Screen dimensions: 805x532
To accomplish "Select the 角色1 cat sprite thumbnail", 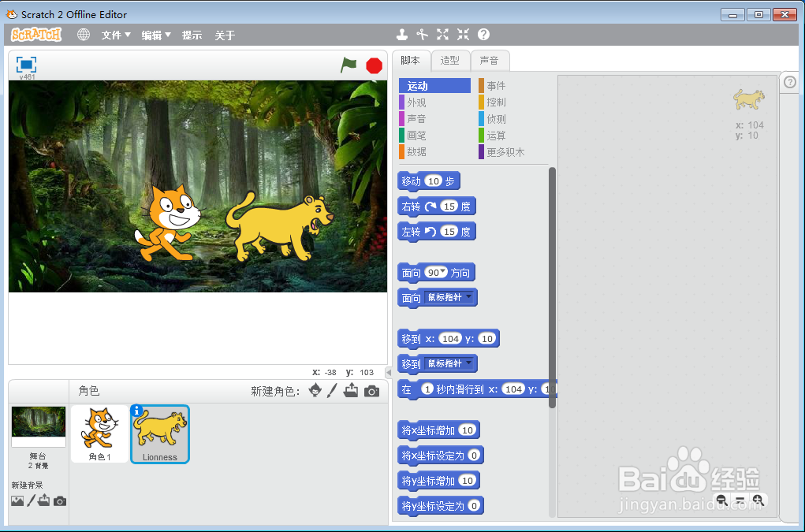I will tap(99, 434).
